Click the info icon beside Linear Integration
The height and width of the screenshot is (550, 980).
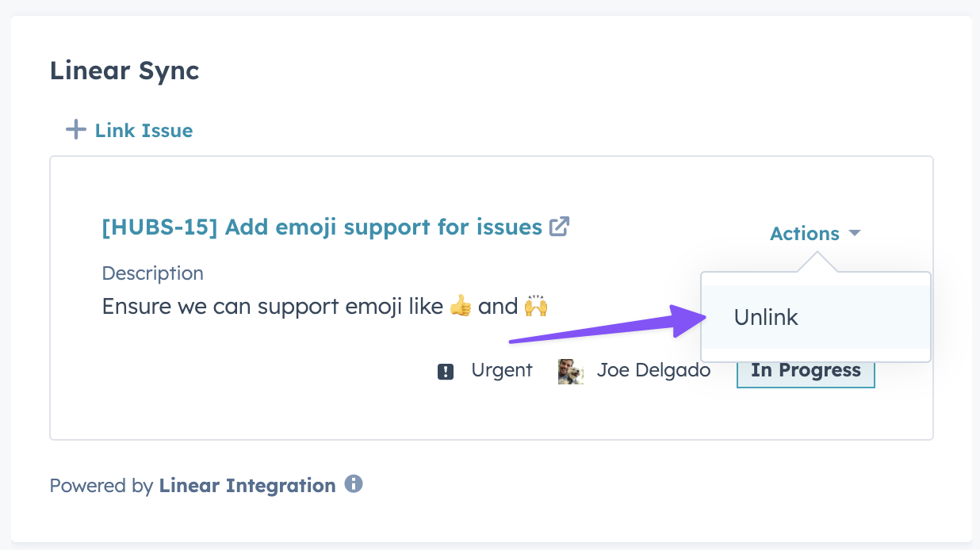tap(354, 484)
